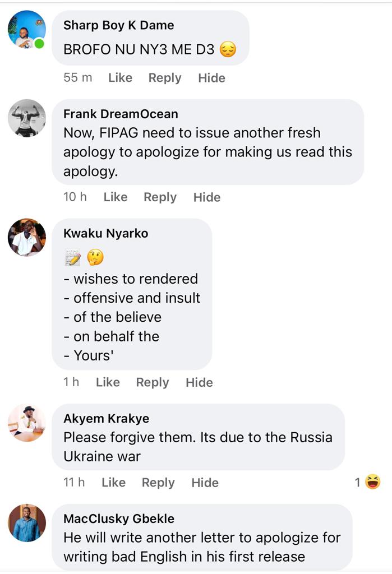Open the MacClusky Gbekle name link

pos(119,519)
